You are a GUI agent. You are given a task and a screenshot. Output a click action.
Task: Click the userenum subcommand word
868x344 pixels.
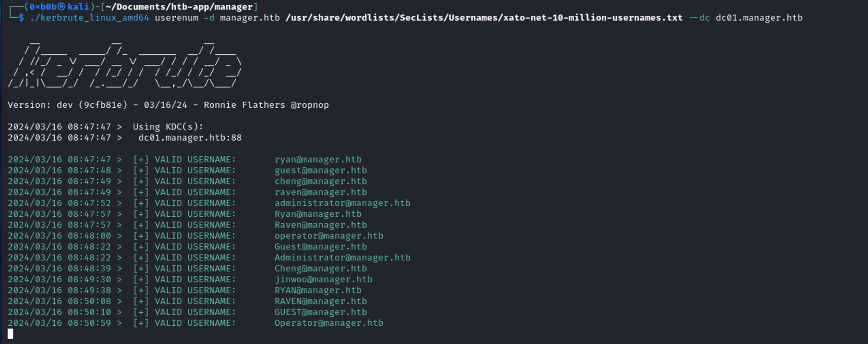pos(176,18)
